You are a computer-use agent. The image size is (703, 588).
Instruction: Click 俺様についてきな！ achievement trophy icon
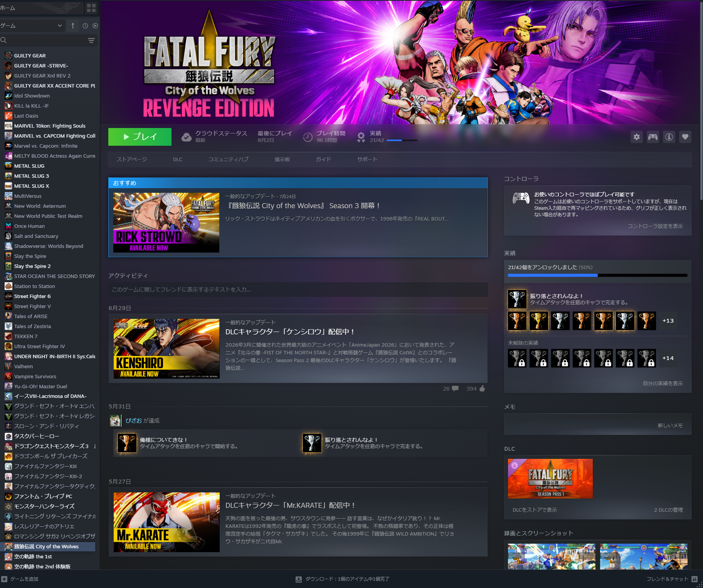click(127, 443)
